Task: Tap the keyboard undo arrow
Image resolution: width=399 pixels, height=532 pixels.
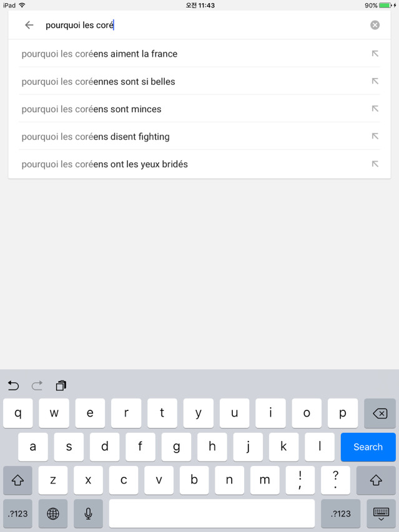Action: [14, 385]
